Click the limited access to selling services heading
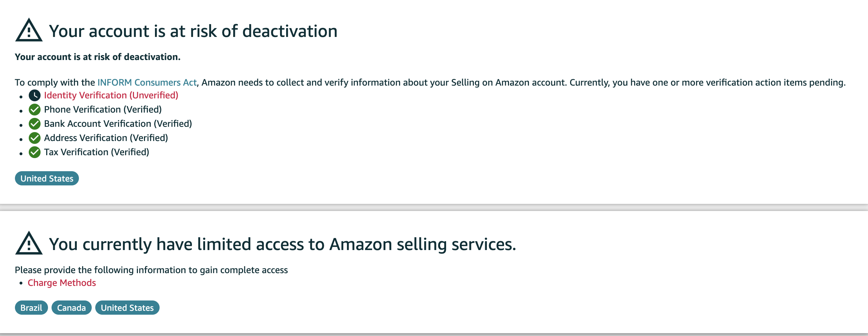Screen dimensions: 868x336 click(x=283, y=244)
